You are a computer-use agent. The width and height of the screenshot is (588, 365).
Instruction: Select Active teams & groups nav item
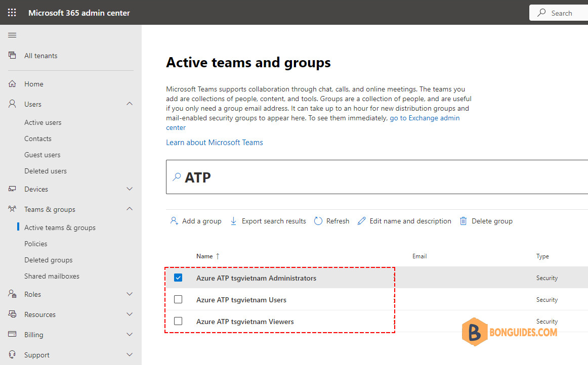[x=60, y=227]
